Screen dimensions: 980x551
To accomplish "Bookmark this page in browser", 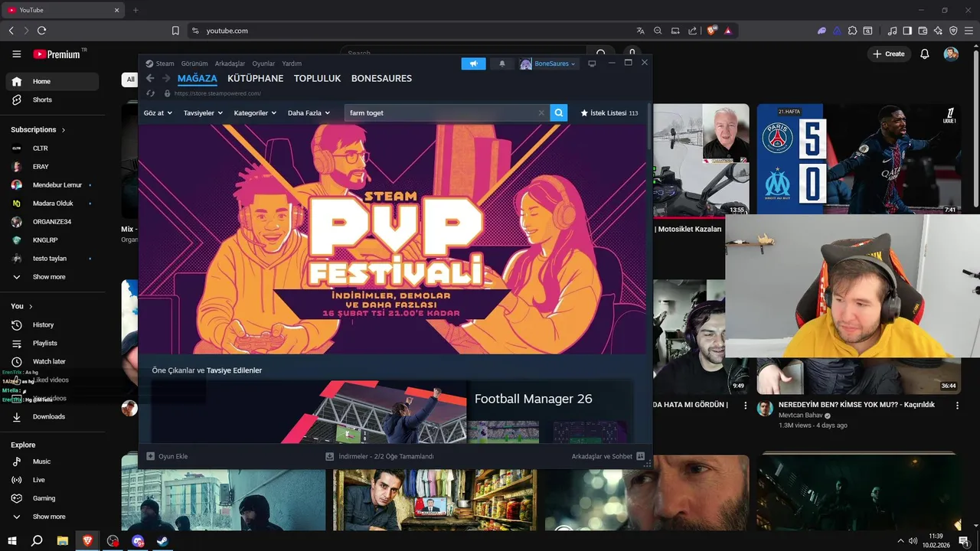I will [x=175, y=31].
